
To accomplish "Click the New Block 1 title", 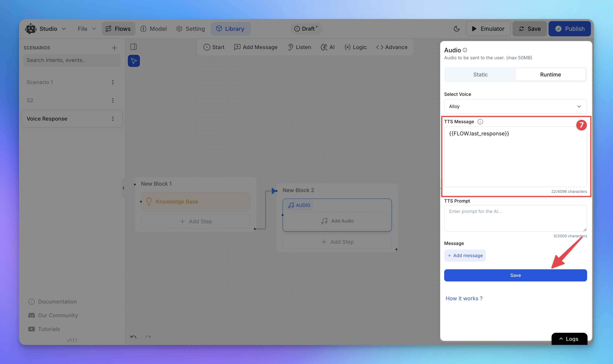I will point(156,184).
